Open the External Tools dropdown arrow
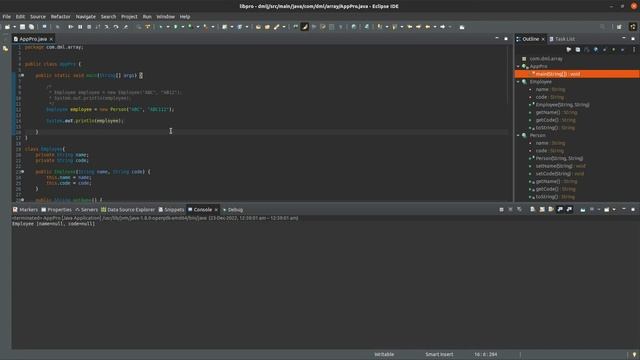This screenshot has width=640, height=360. (x=213, y=27)
